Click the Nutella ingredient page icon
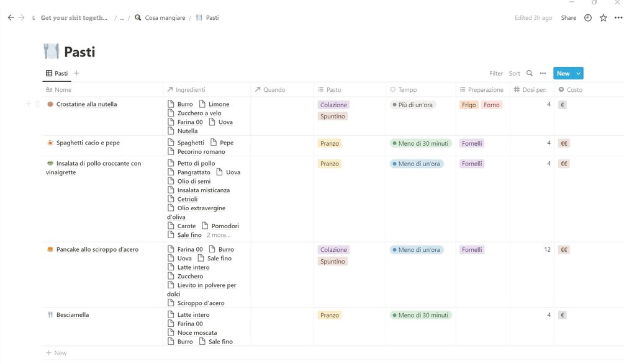The height and width of the screenshot is (364, 624). click(x=171, y=131)
